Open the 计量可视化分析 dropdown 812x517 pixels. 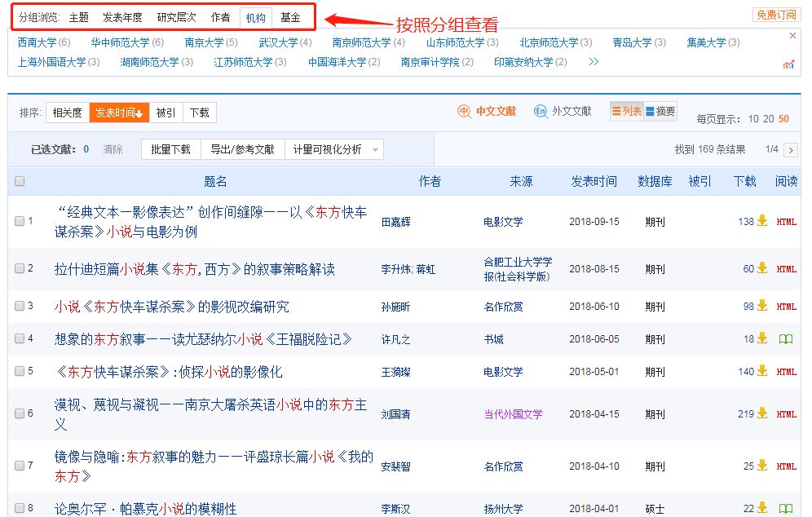pyautogui.click(x=334, y=150)
